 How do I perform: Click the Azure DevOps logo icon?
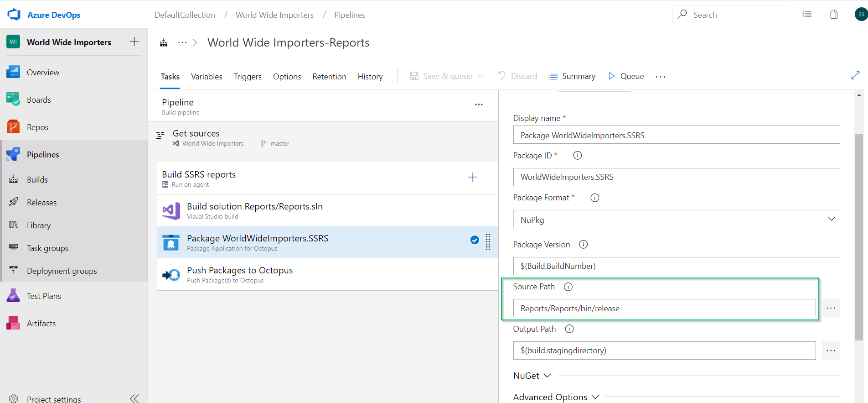click(14, 15)
